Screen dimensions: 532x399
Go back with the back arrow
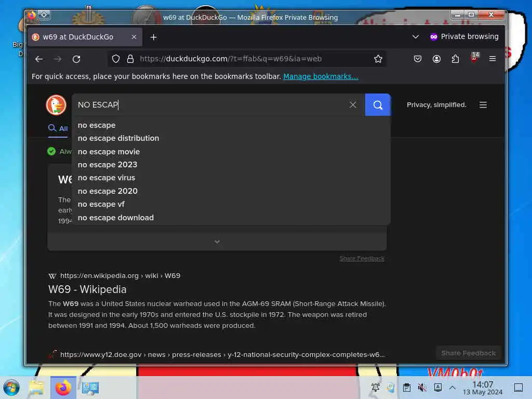(x=38, y=59)
